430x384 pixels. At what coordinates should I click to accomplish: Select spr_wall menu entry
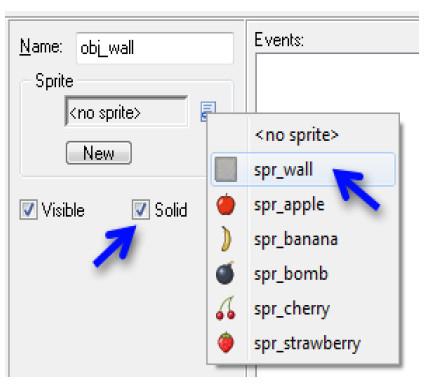303,169
